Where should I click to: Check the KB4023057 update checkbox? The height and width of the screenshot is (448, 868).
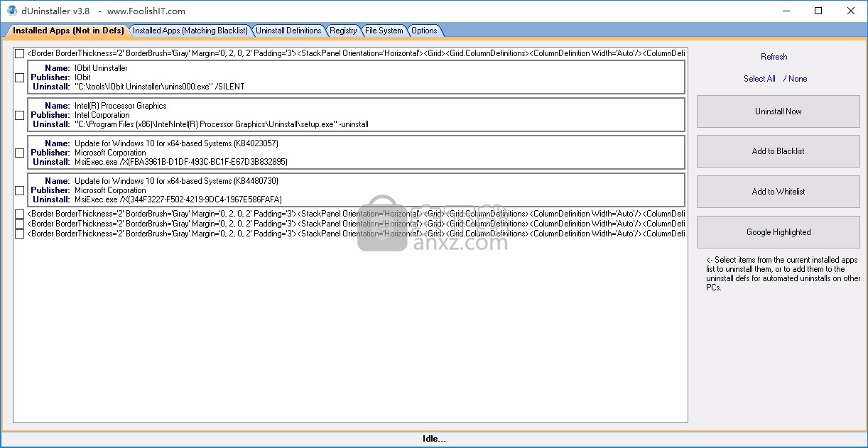tap(20, 153)
